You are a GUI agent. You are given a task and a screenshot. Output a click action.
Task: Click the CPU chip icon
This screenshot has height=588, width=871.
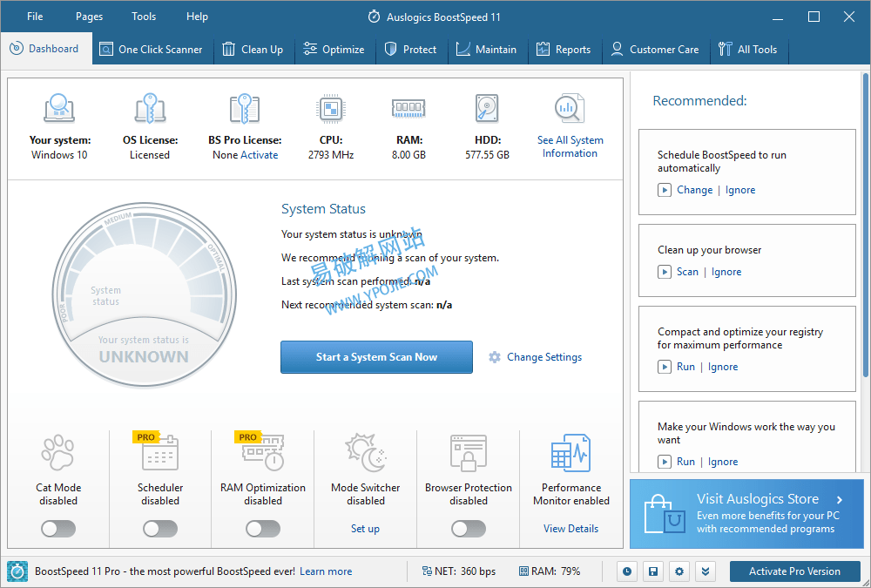coord(330,109)
